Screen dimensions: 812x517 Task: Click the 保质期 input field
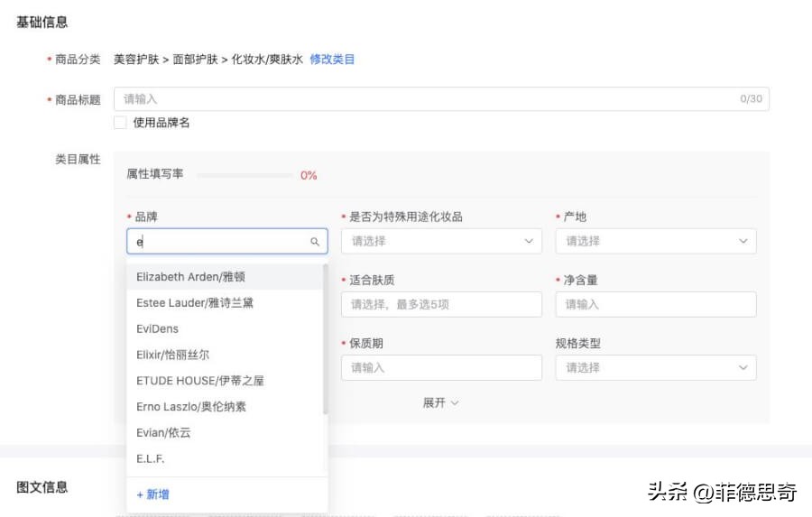coord(441,368)
